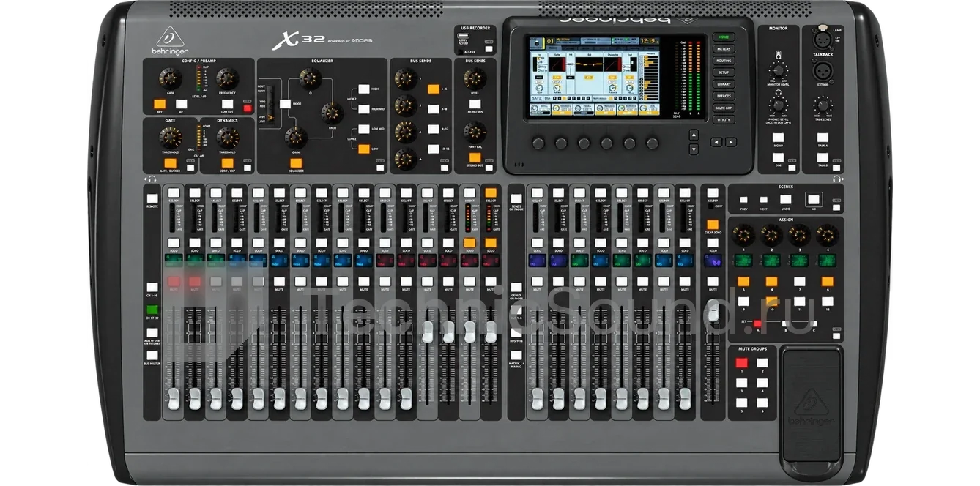This screenshot has height=486, width=980.
Task: Click the UTILITY button beside the display
Action: [724, 119]
